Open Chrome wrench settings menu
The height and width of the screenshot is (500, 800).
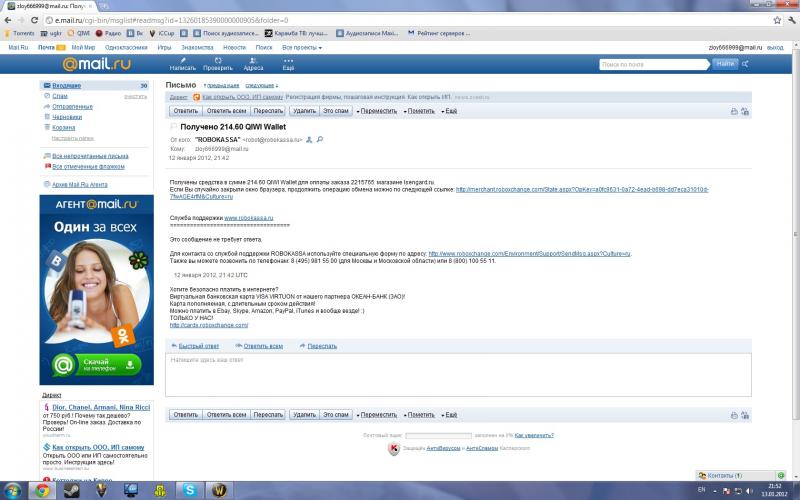pyautogui.click(x=792, y=20)
